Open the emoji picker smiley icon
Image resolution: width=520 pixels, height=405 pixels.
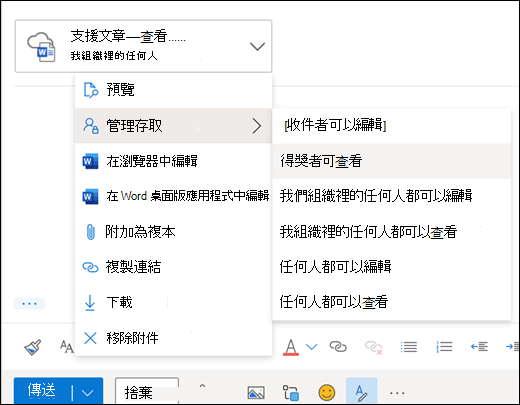(x=327, y=392)
